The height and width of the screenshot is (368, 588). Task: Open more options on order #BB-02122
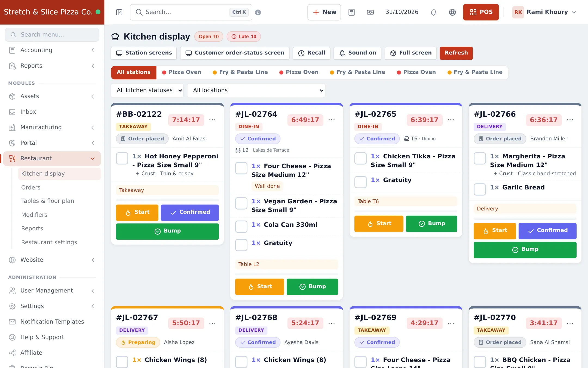pyautogui.click(x=212, y=120)
